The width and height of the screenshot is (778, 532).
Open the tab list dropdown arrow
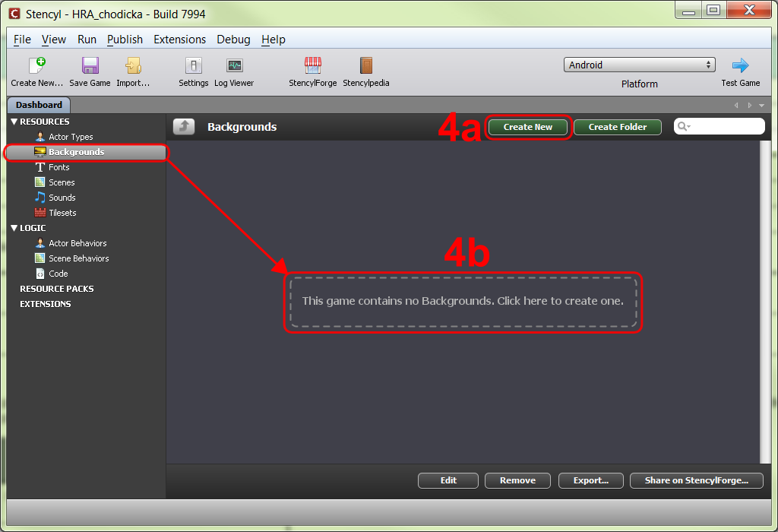761,105
